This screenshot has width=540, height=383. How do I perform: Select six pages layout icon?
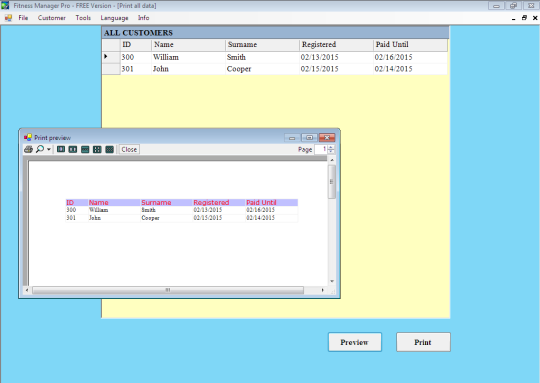tap(110, 149)
